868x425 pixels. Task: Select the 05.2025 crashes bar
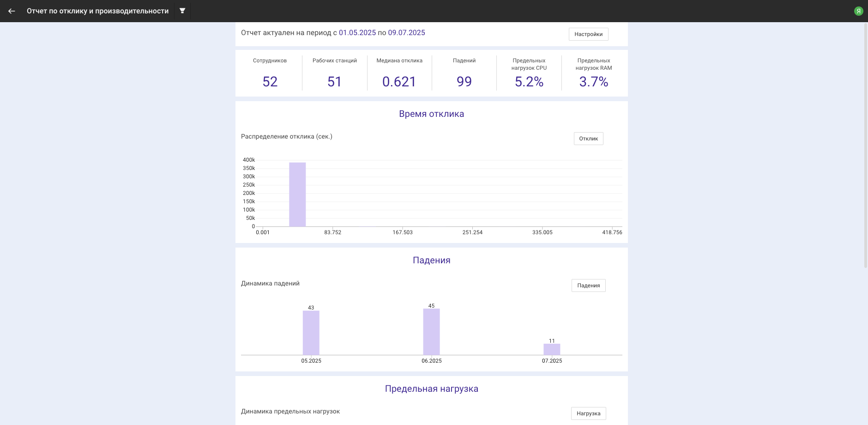pyautogui.click(x=311, y=333)
